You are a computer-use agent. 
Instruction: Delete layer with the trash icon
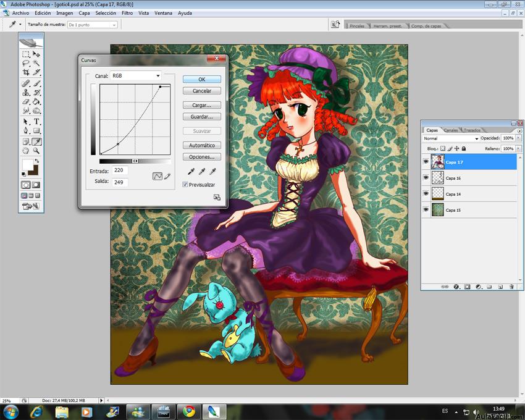(511, 287)
